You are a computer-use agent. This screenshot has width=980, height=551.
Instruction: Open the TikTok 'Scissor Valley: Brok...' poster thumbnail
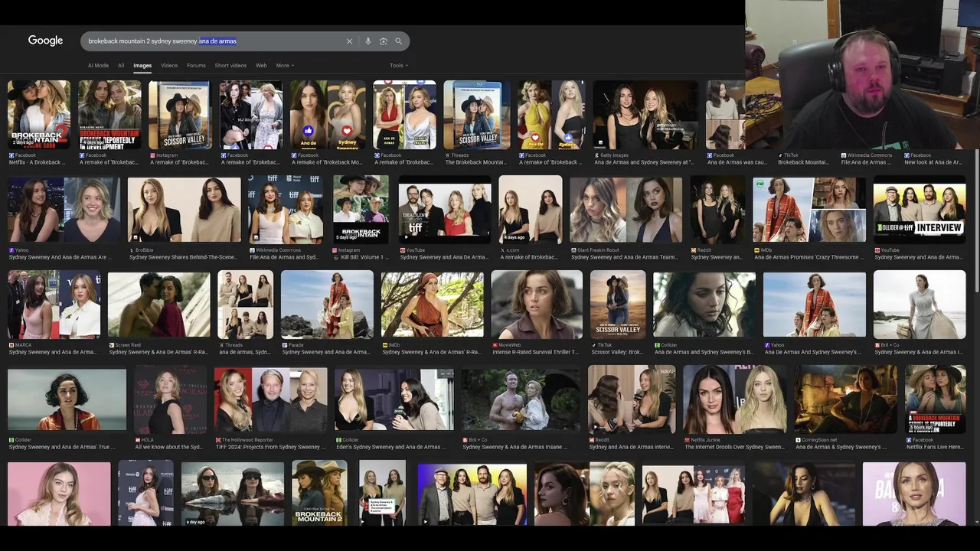(618, 304)
